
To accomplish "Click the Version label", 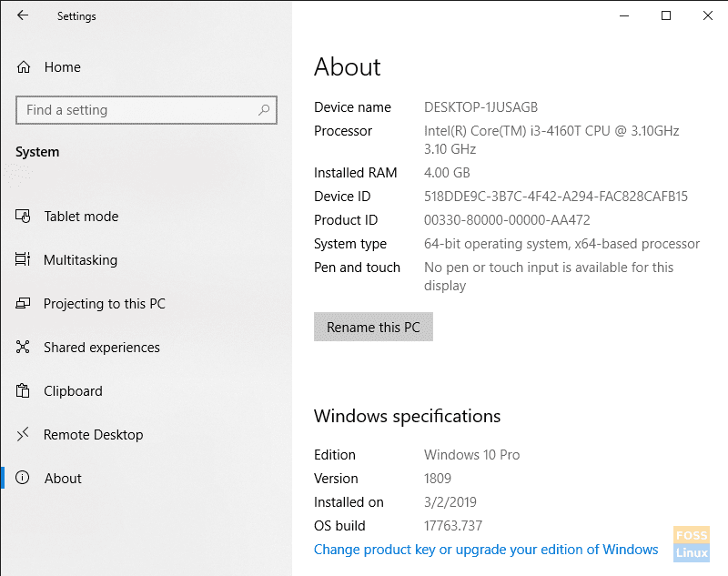I will [x=336, y=478].
